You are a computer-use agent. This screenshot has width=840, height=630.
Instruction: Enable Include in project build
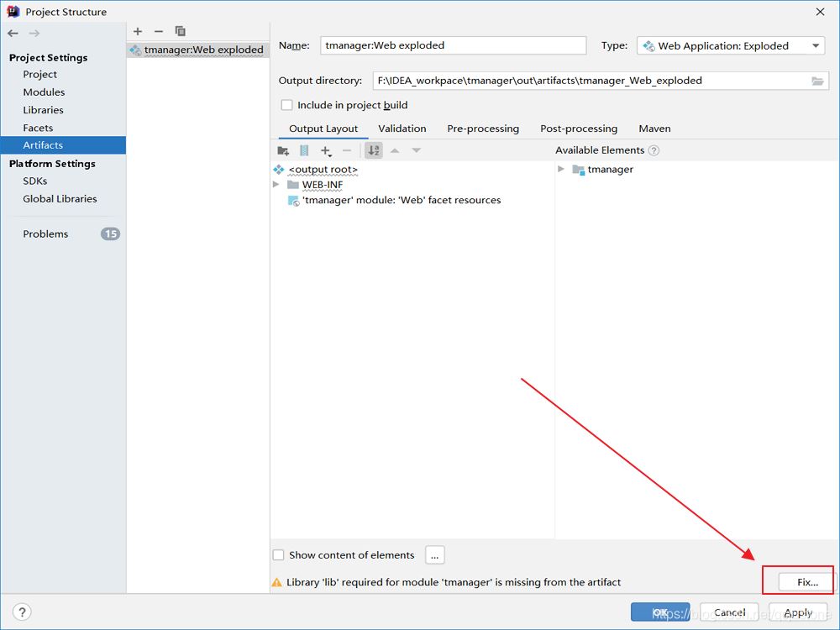click(x=287, y=105)
